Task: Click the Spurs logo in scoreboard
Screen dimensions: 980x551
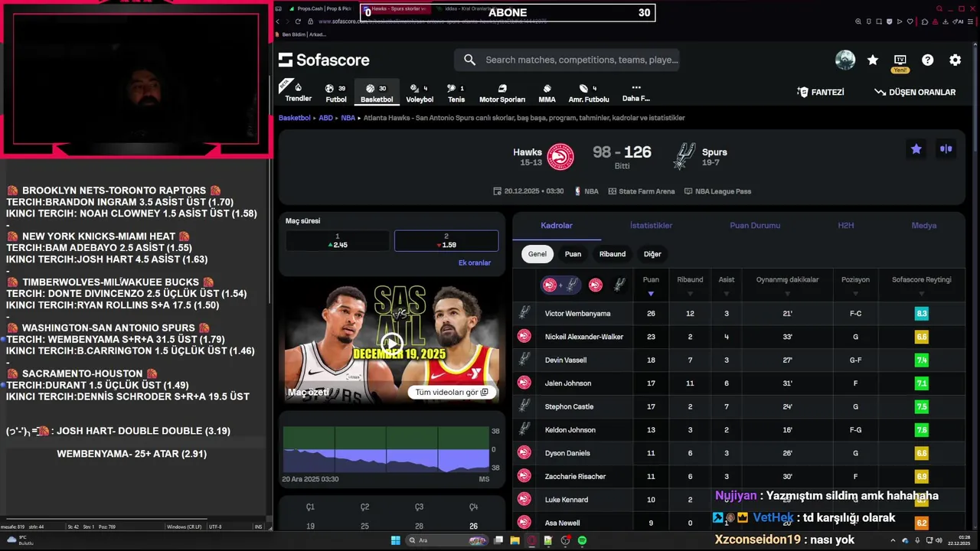Action: coord(684,156)
